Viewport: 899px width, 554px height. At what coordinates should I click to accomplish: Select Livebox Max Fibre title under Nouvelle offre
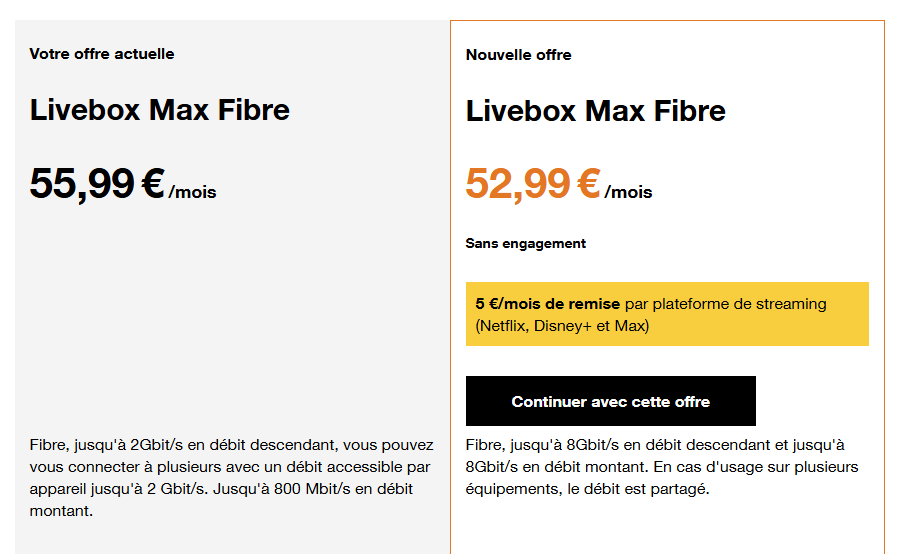point(596,111)
